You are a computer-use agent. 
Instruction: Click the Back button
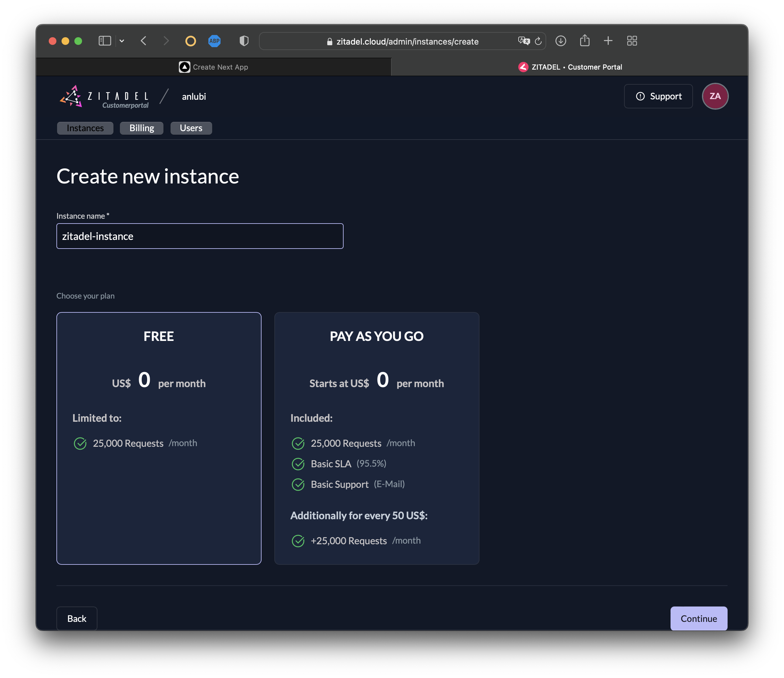coord(77,618)
